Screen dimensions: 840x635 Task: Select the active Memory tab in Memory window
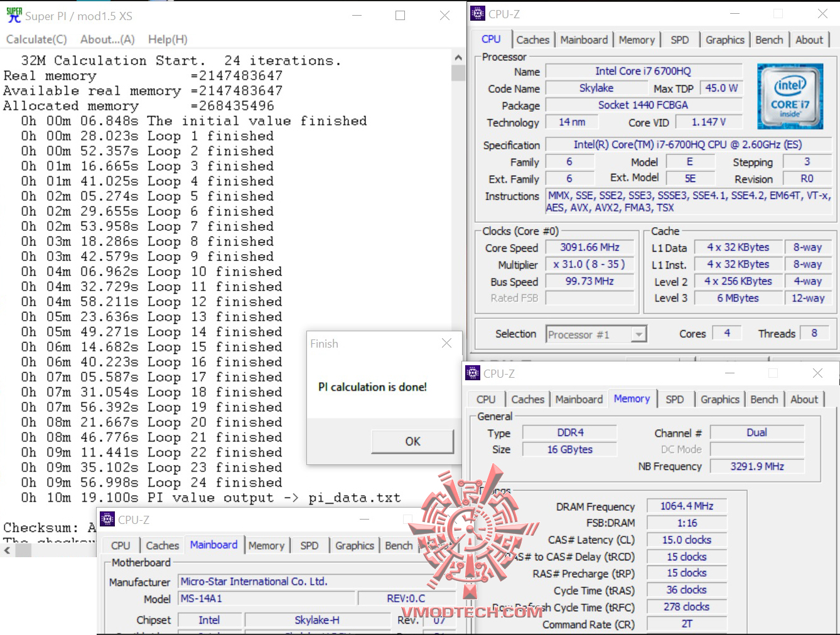pos(632,398)
